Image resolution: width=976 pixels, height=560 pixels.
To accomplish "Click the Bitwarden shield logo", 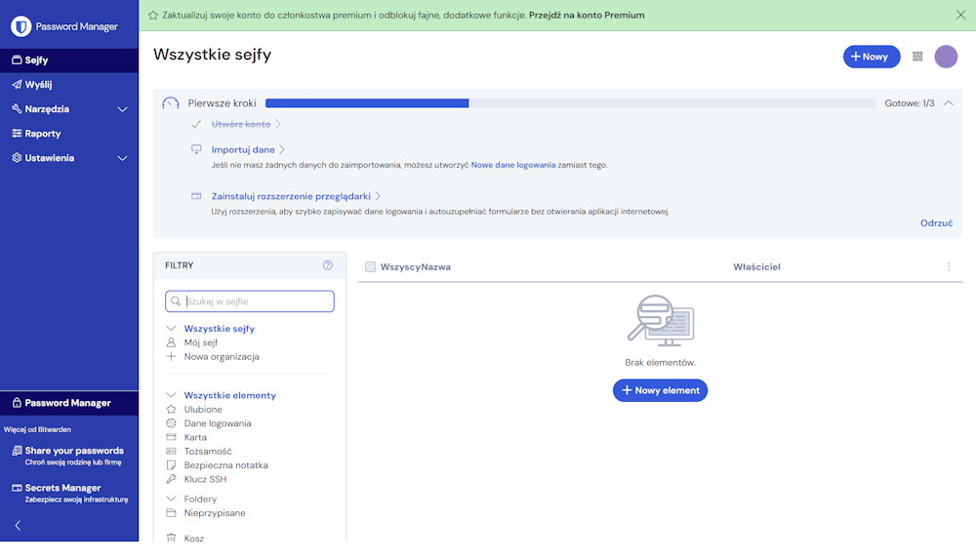I will (20, 26).
